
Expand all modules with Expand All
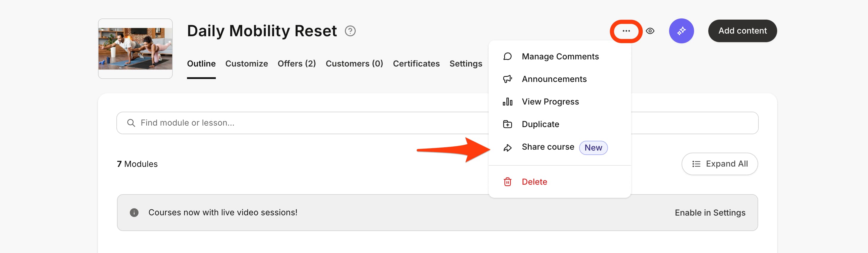[719, 164]
